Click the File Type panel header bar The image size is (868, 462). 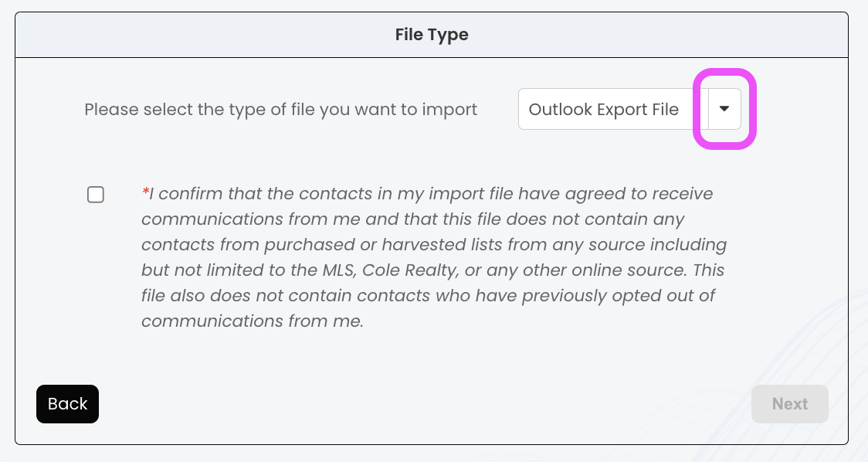point(232,35)
